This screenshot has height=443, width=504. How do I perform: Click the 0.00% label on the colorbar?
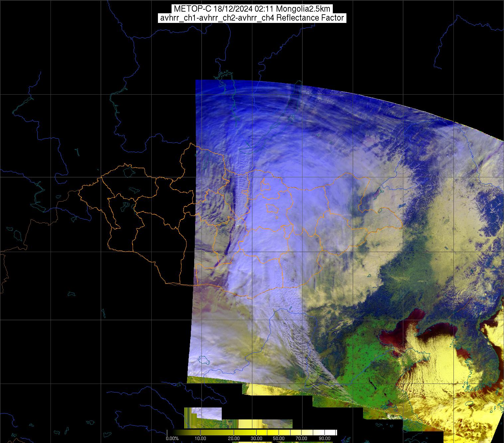(172, 439)
